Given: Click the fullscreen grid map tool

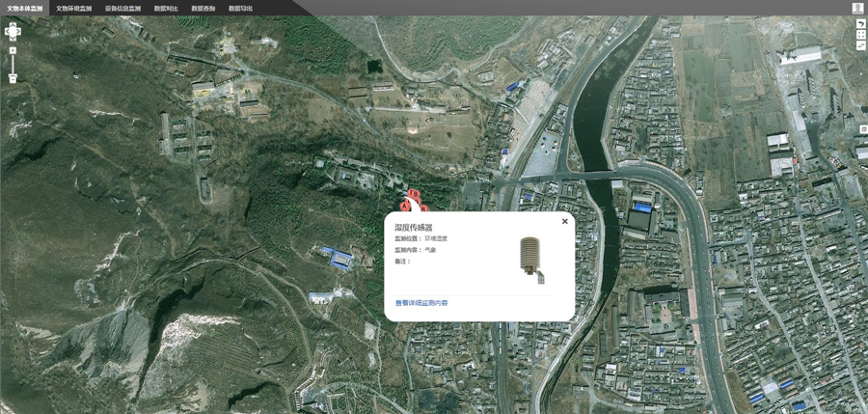Looking at the screenshot, I should coord(860,35).
